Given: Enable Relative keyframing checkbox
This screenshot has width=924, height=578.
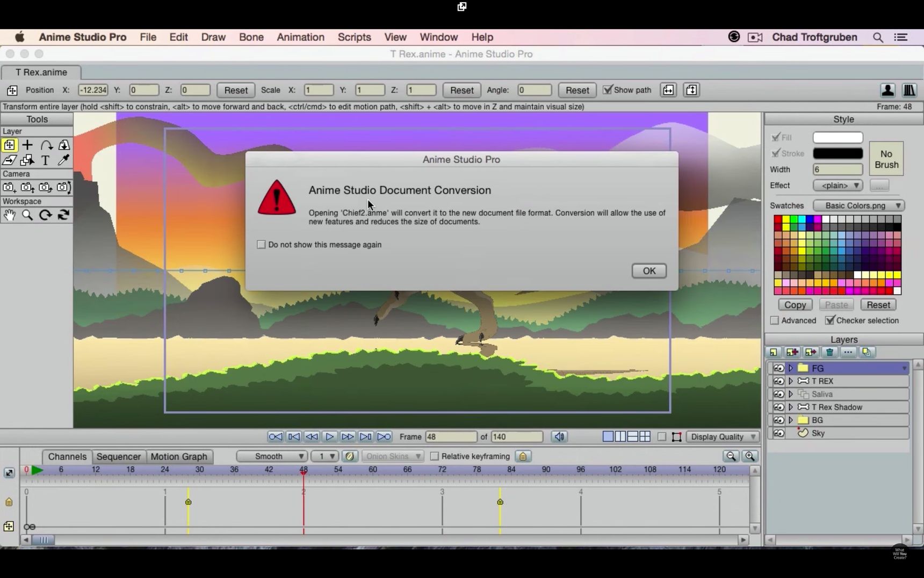Looking at the screenshot, I should (x=435, y=456).
